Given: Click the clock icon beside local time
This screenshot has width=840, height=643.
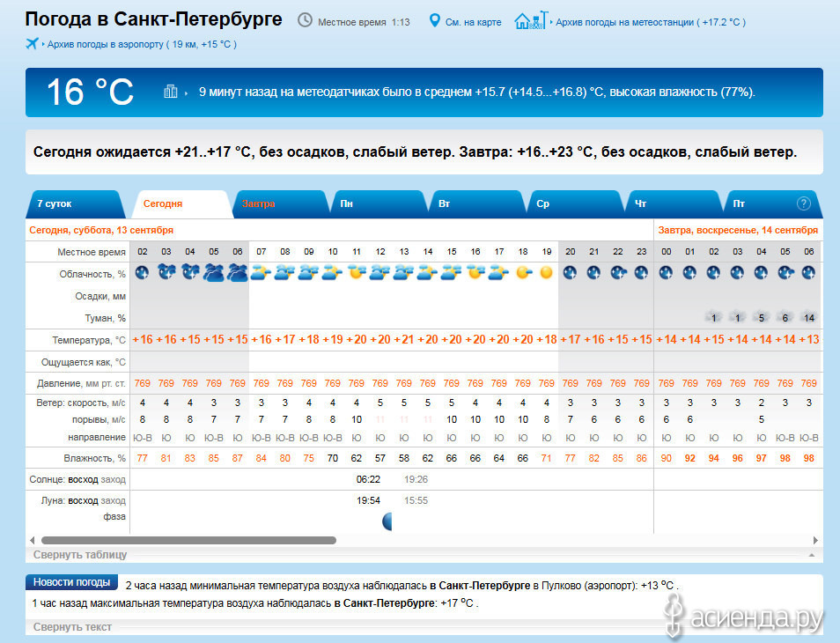Looking at the screenshot, I should 305,20.
